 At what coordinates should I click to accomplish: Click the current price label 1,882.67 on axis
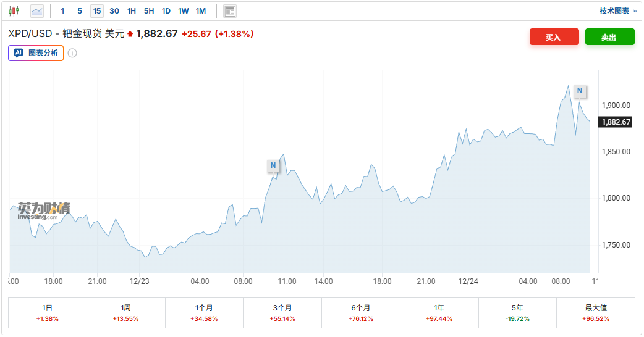[x=616, y=122]
